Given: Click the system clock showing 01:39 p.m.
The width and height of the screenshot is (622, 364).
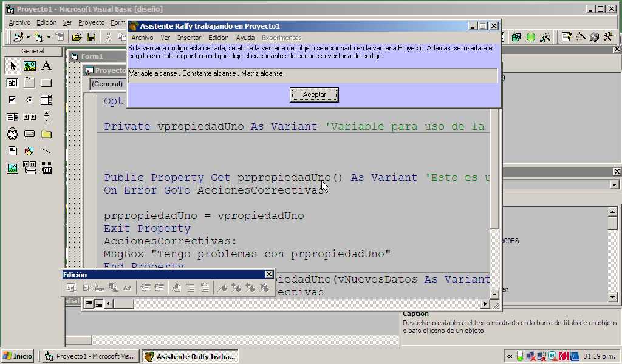Looking at the screenshot, I should pos(600,357).
